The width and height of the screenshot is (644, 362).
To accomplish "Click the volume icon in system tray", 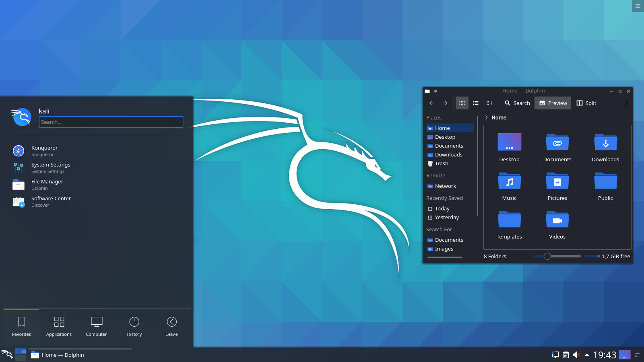I will point(576,355).
